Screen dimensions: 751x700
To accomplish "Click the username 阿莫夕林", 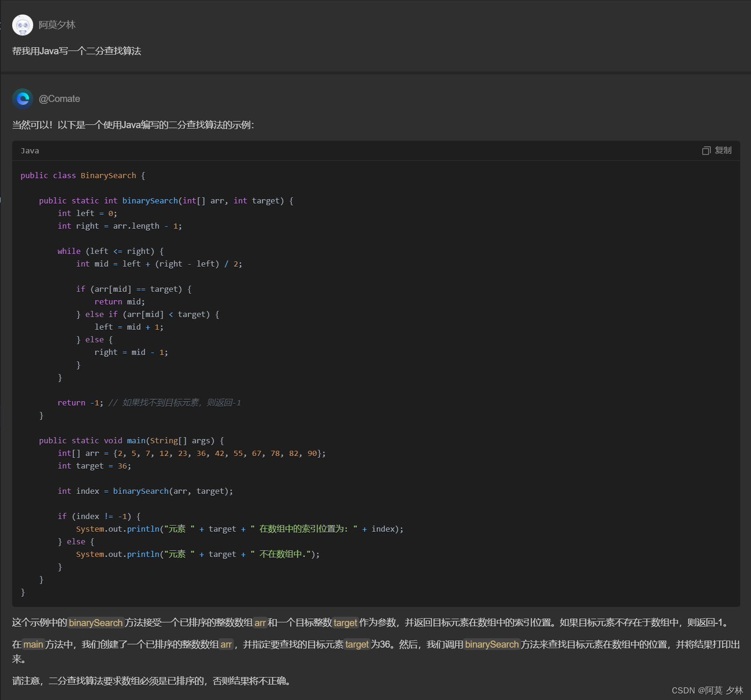I will click(x=57, y=25).
